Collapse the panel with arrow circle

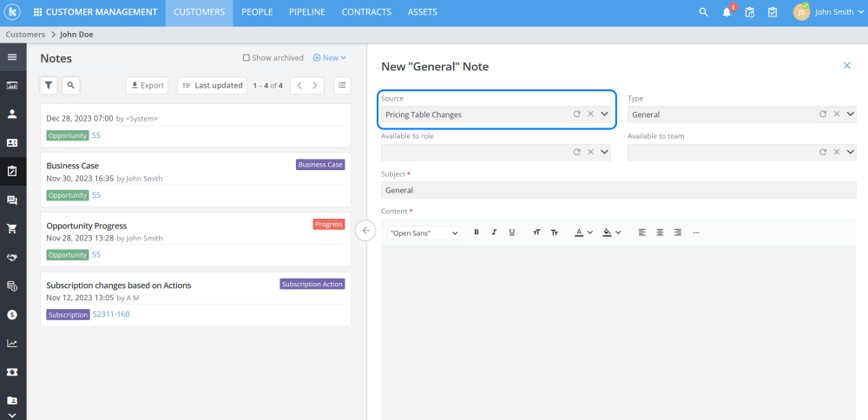[x=365, y=231]
